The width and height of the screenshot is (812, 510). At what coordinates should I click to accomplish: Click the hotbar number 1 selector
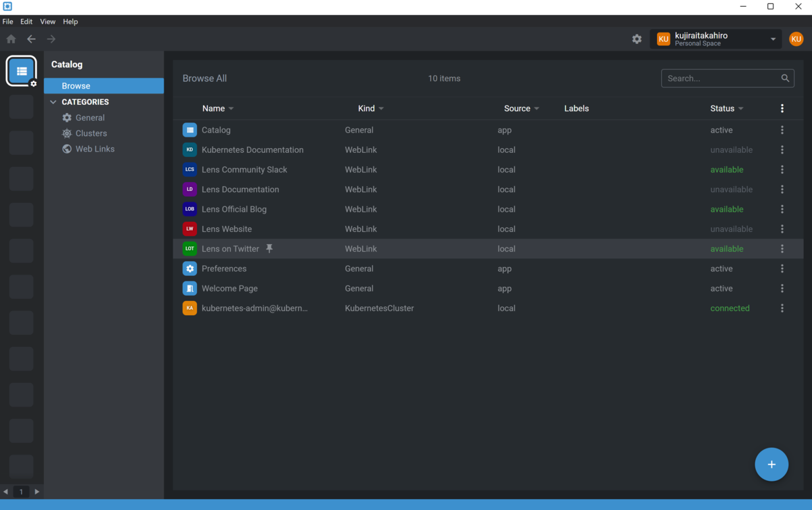pyautogui.click(x=21, y=492)
